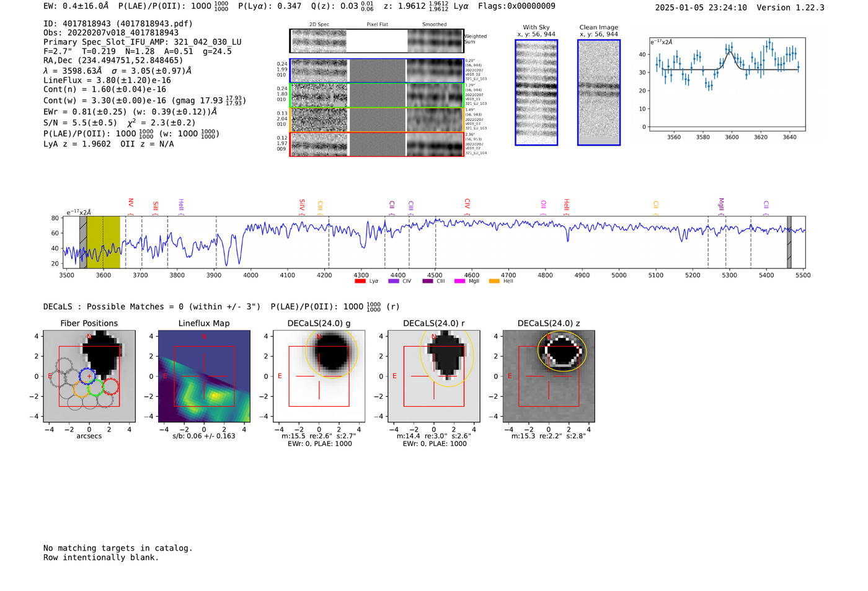This screenshot has height=591, width=868.
Task: Click the DECaLS r-band image panel
Action: pos(433,376)
